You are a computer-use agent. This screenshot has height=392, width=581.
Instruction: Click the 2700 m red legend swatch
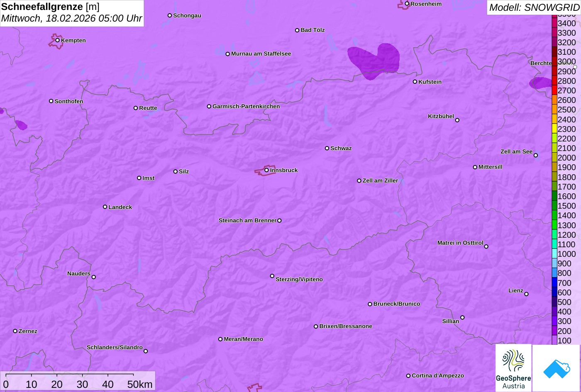click(x=554, y=90)
